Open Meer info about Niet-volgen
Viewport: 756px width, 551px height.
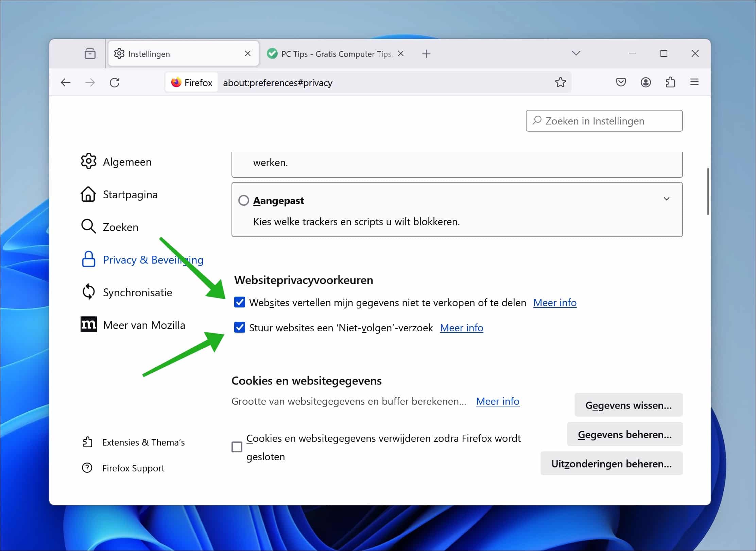point(462,328)
